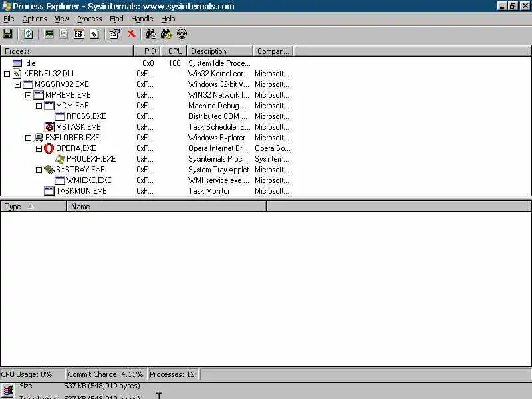The width and height of the screenshot is (532, 399).
Task: Click the MDM.EXE window icon
Action: coord(49,106)
